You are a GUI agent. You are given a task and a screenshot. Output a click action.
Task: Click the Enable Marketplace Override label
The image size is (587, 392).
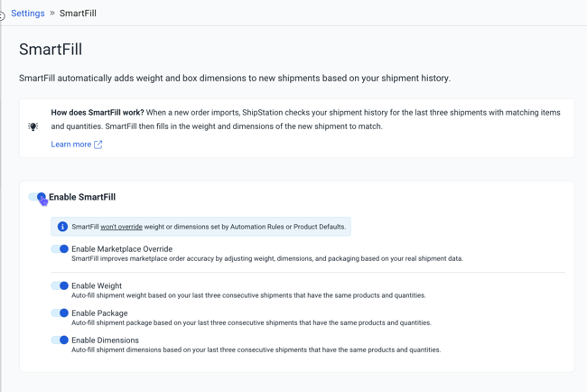point(122,249)
